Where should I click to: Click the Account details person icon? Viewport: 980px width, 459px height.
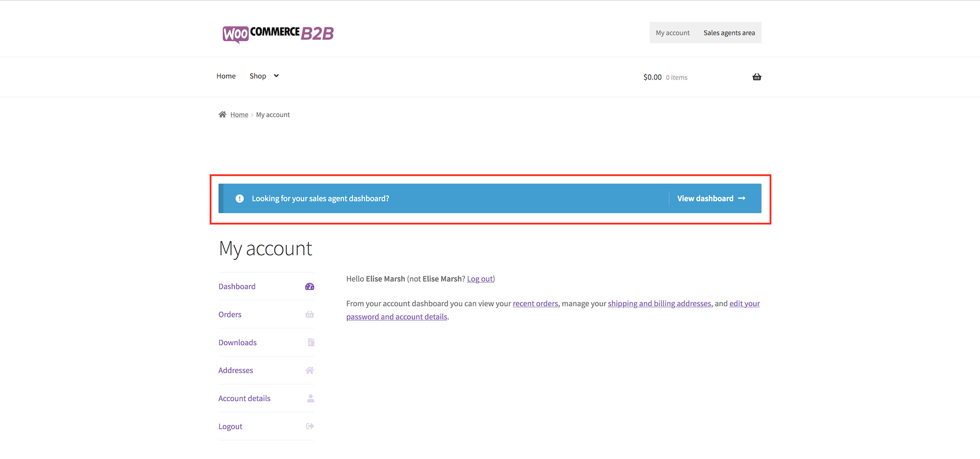[x=310, y=398]
